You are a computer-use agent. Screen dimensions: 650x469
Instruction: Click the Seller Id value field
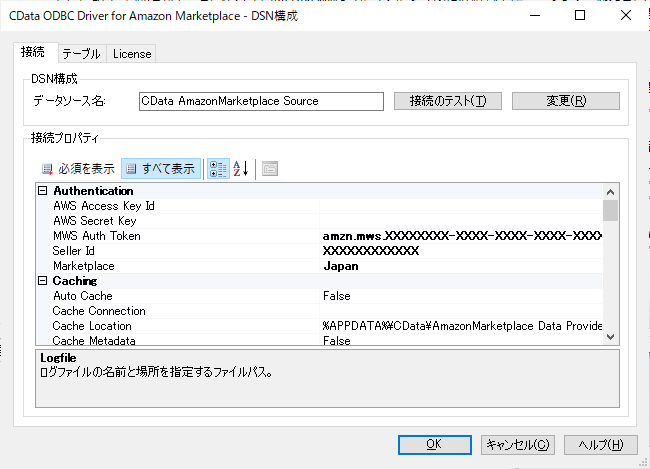click(461, 251)
